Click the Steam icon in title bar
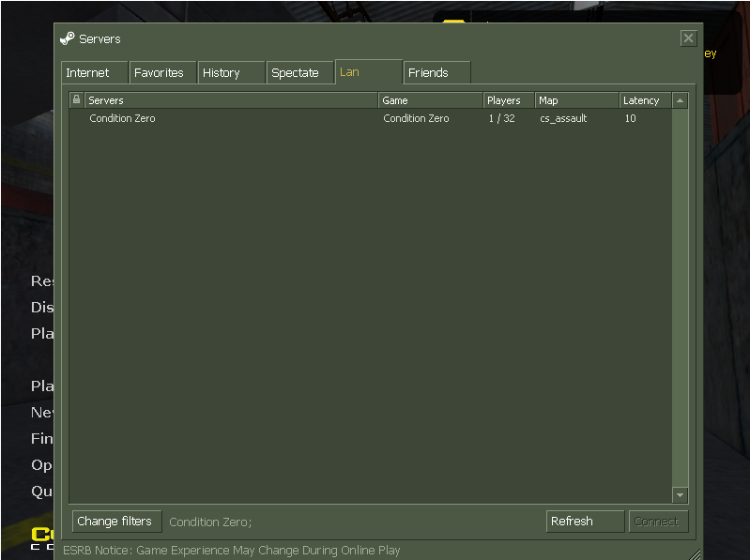This screenshot has height=560, width=750. pos(68,38)
